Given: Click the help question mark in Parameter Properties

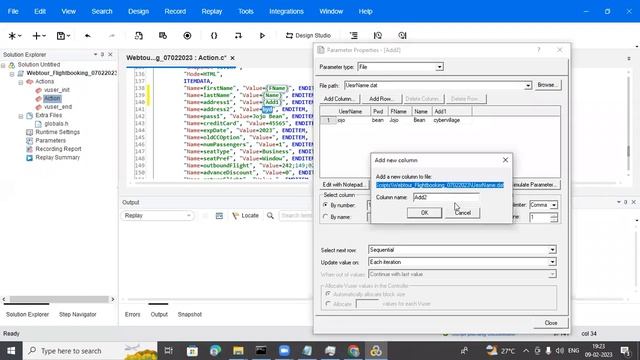Looking at the screenshot, I should (539, 50).
